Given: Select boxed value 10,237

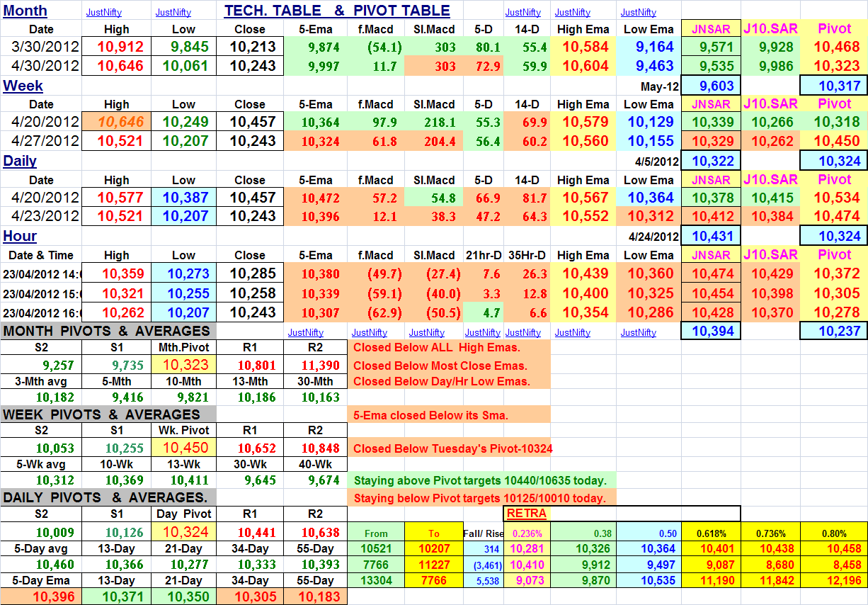Looking at the screenshot, I should tap(834, 331).
